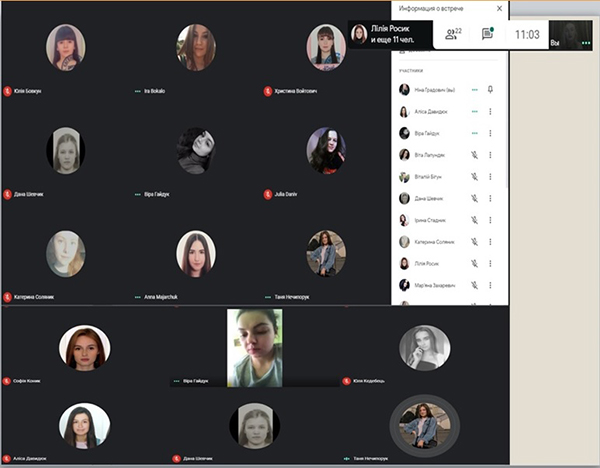Click the avatar of Віталій Бігун in the list
The image size is (600, 468).
(404, 177)
